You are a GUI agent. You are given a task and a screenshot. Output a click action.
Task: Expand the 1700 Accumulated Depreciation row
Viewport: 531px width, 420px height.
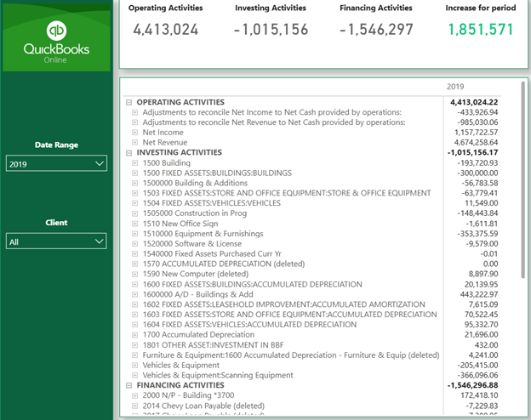pos(135,335)
